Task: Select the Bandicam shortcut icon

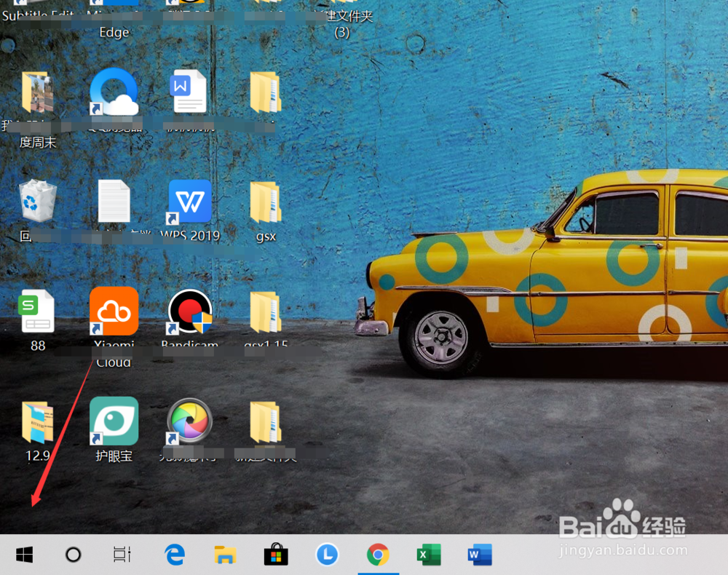Action: (190, 312)
